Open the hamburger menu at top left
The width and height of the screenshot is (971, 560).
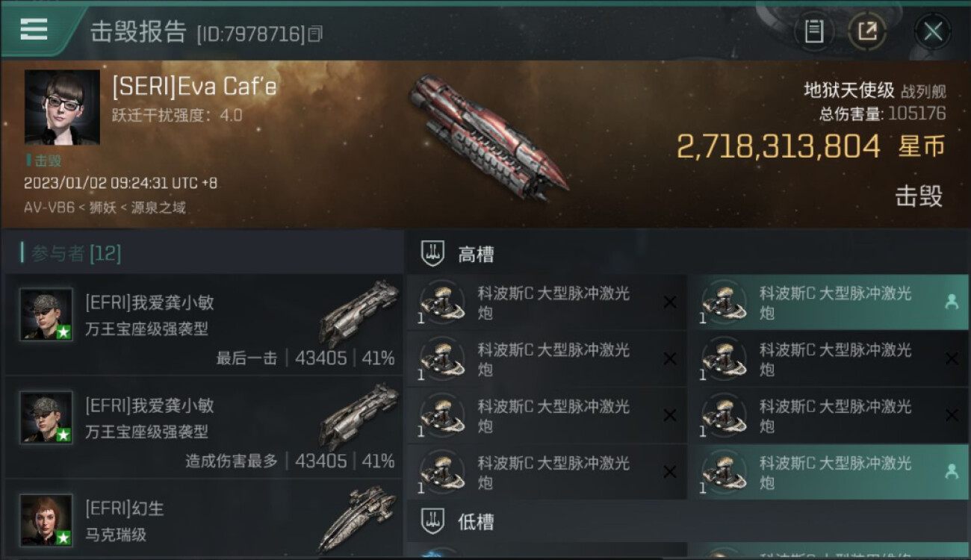(x=34, y=30)
